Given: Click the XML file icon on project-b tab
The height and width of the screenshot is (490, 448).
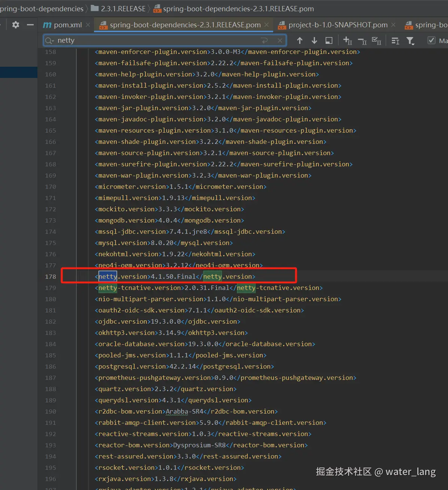Looking at the screenshot, I should pyautogui.click(x=282, y=25).
